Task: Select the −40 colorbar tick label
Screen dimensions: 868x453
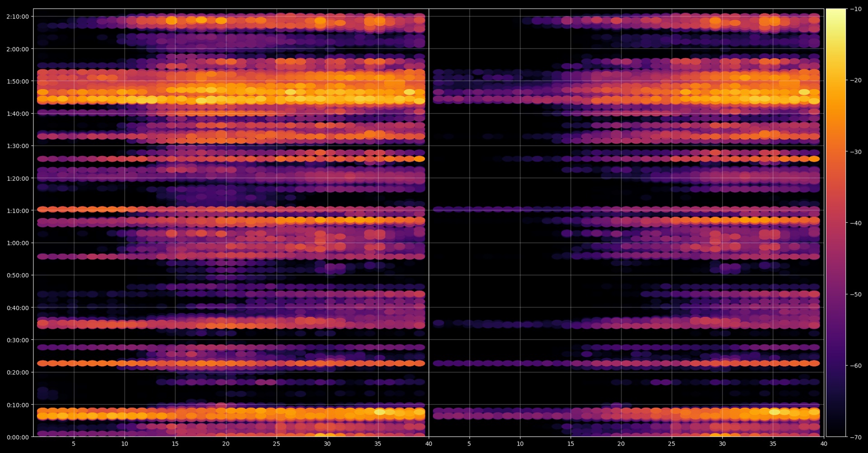Action: (x=856, y=223)
